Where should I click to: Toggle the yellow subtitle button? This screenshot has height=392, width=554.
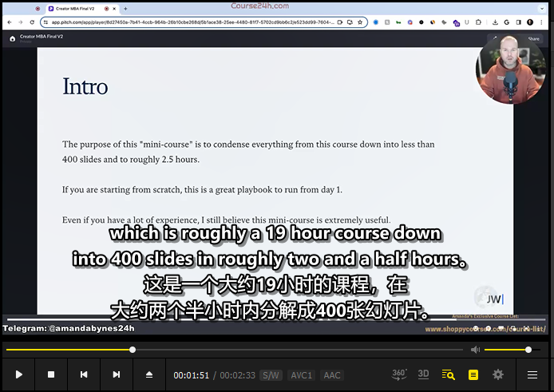pyautogui.click(x=473, y=374)
